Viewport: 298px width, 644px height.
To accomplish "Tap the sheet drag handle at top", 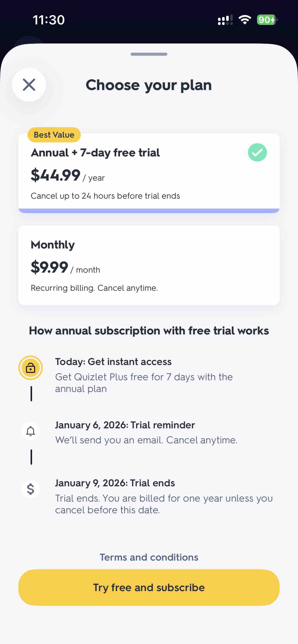I will 149,54.
